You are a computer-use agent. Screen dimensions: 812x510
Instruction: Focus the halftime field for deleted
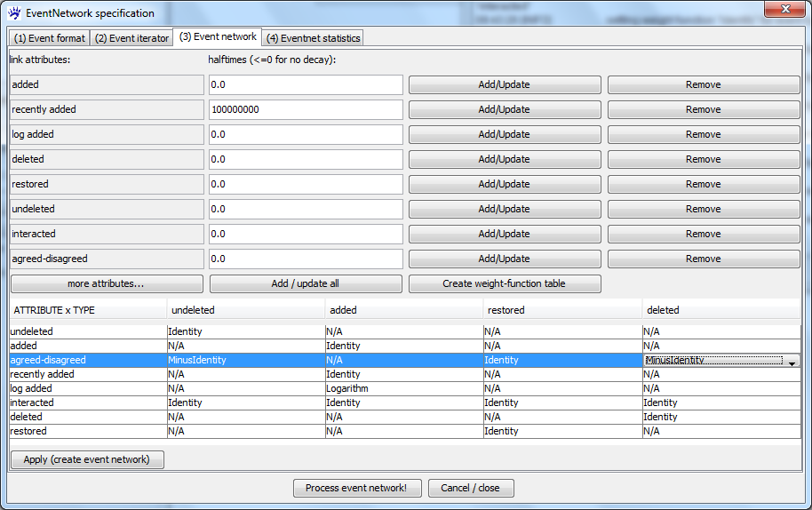pos(306,159)
